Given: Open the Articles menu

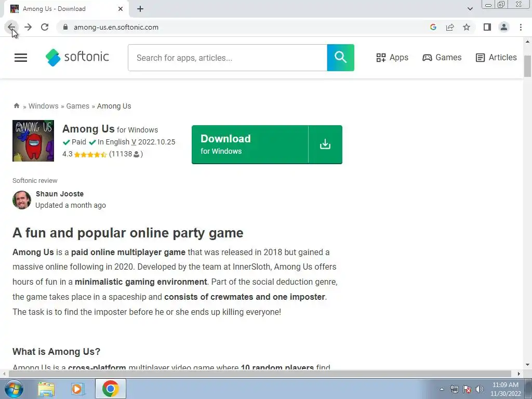Looking at the screenshot, I should [496, 57].
